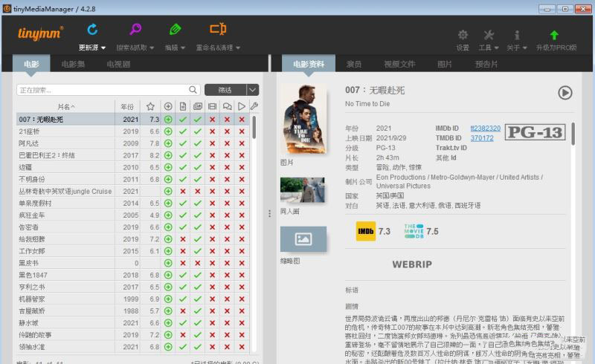595x364 pixels.
Task: Click the No Time to Die poster thumbnail
Action: pos(303,119)
